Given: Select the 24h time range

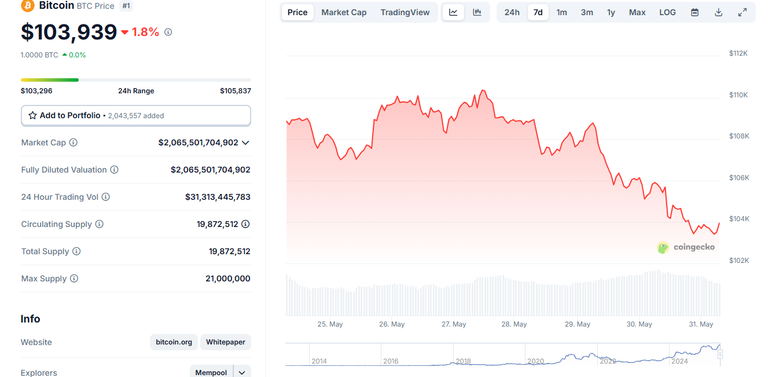Looking at the screenshot, I should [512, 13].
